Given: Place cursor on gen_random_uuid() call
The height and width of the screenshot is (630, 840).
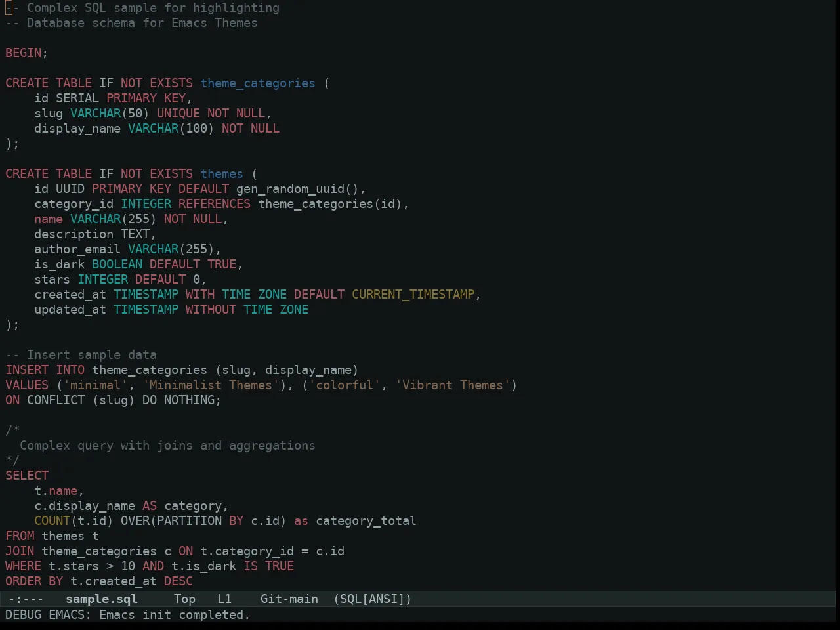Looking at the screenshot, I should [x=297, y=189].
